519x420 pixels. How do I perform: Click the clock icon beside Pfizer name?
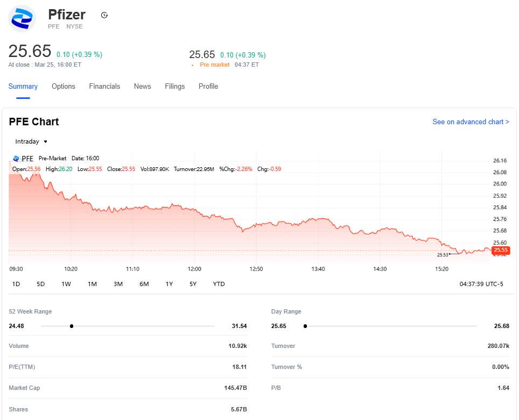[104, 15]
